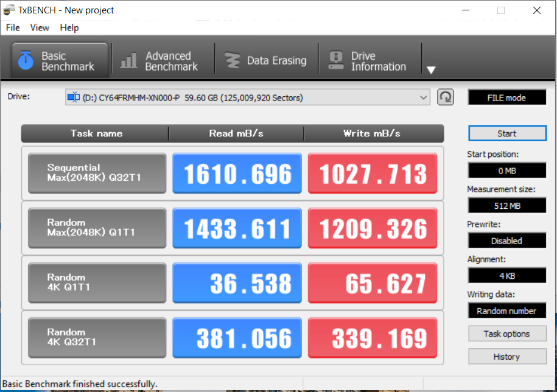Click the Start position 0 MB field
The image size is (557, 392).
(506, 170)
